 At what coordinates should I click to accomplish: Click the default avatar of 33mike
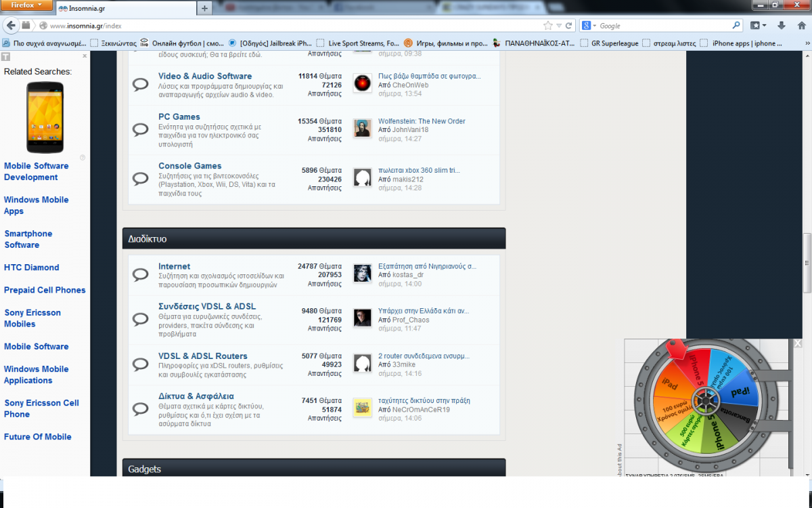point(363,362)
